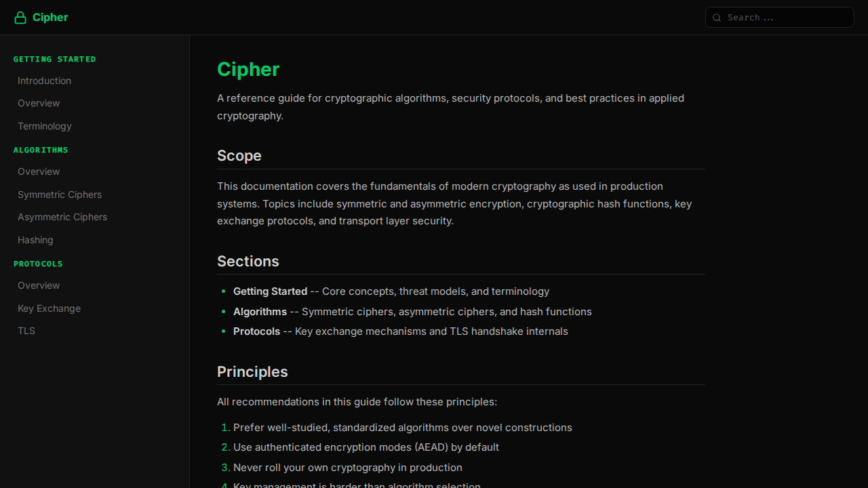Open Symmetric Ciphers documentation
Image resolution: width=868 pixels, height=488 pixels.
(60, 195)
